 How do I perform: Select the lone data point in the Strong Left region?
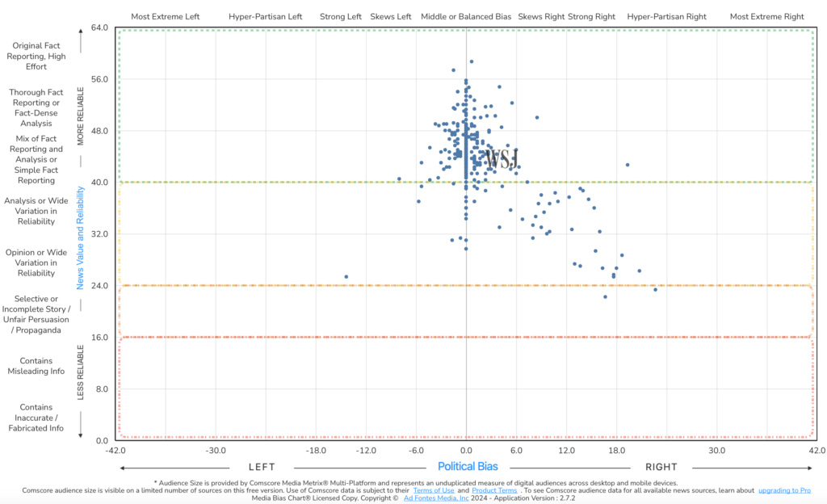(x=346, y=277)
